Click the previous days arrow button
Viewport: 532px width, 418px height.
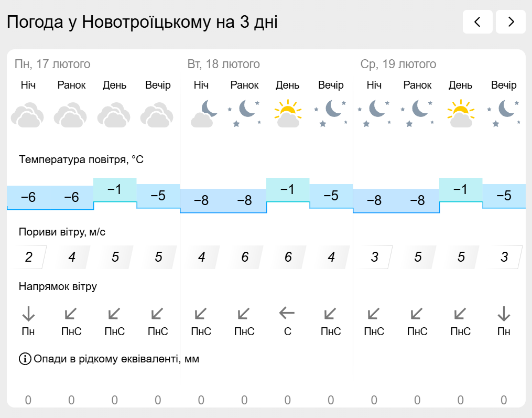477,22
